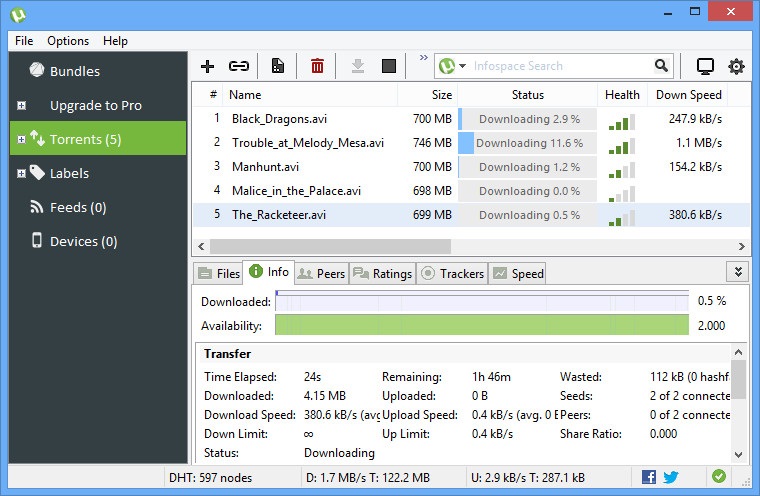
Task: Select the Trouble_at_Melody_Mesa.avi torrent row
Action: (x=307, y=142)
